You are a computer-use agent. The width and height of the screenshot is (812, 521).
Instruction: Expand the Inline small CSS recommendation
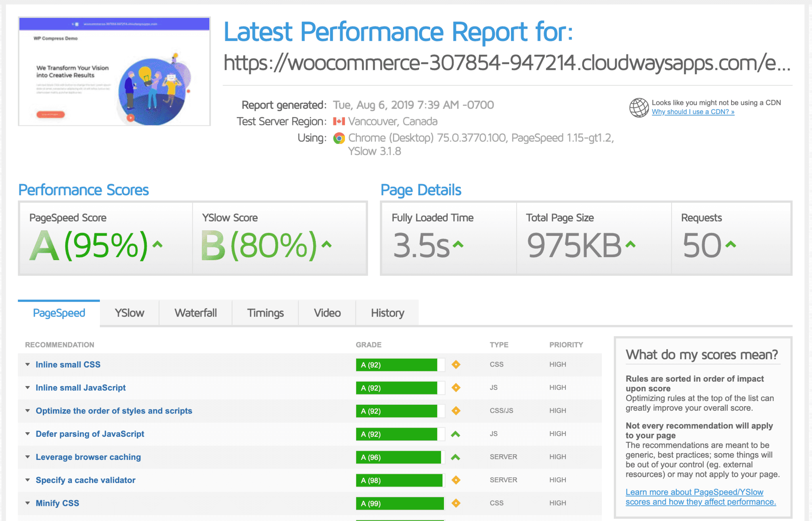(28, 364)
